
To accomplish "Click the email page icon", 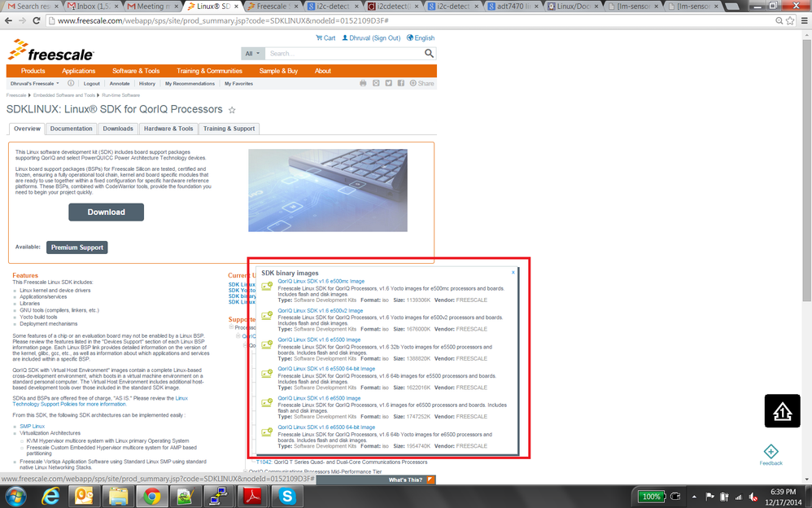I will pyautogui.click(x=376, y=83).
